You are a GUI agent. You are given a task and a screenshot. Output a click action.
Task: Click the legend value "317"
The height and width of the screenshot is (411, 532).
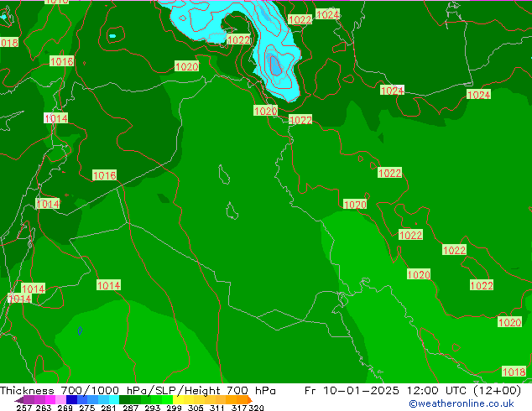click(239, 408)
